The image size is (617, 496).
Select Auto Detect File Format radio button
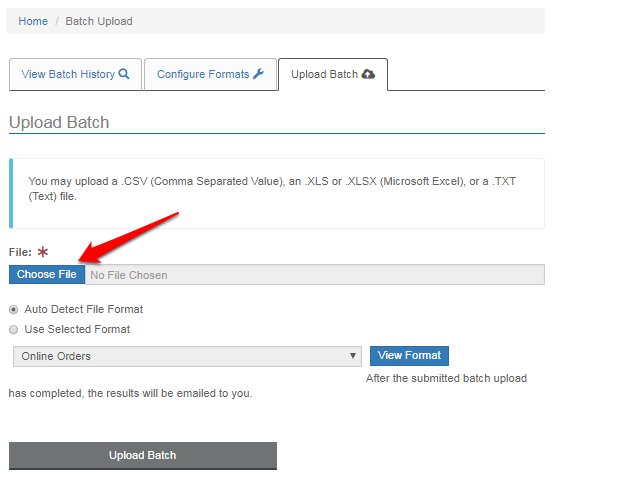13,310
